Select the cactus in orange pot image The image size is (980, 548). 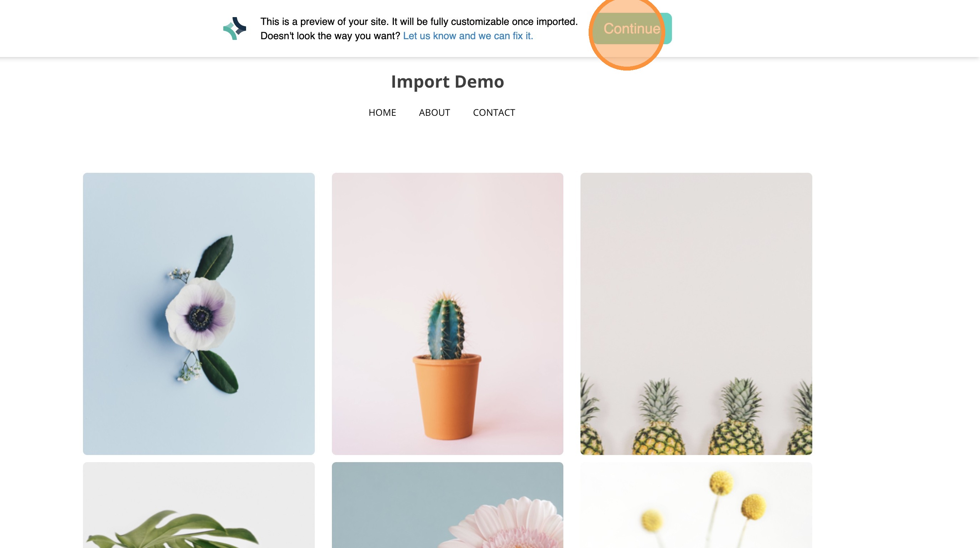point(447,314)
